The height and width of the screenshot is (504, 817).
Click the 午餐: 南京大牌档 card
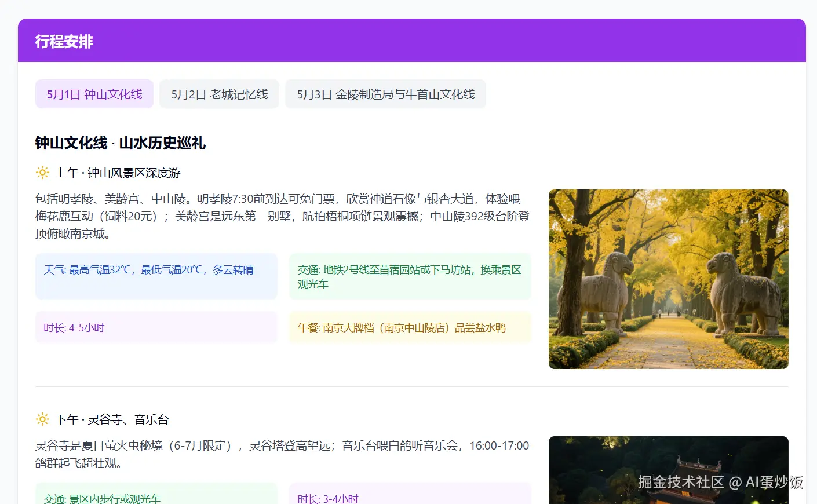[410, 327]
